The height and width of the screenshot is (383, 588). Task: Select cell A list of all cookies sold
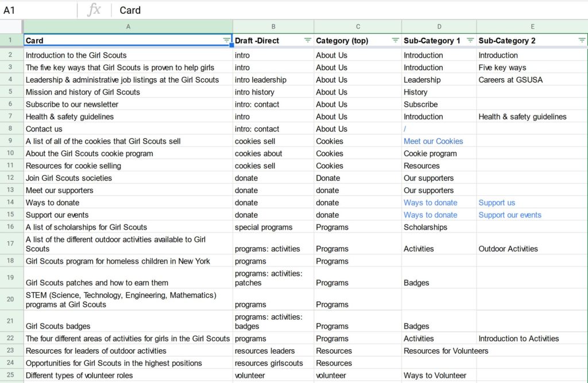[x=128, y=141]
